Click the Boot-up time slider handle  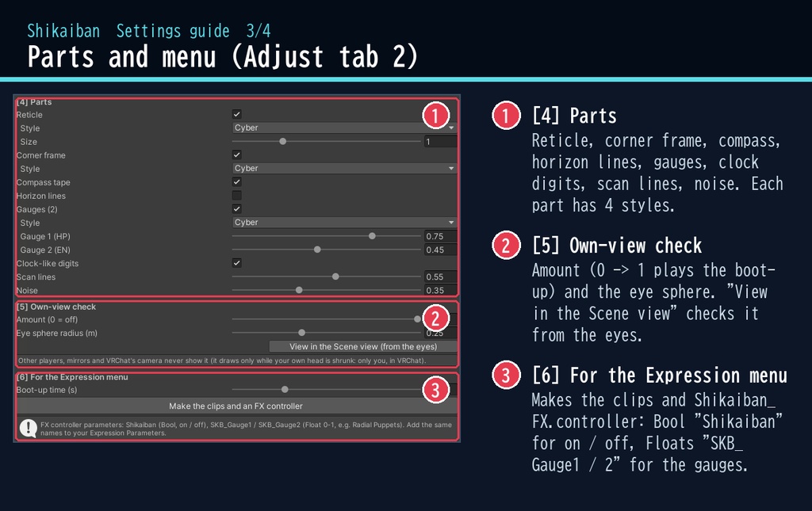(x=285, y=390)
